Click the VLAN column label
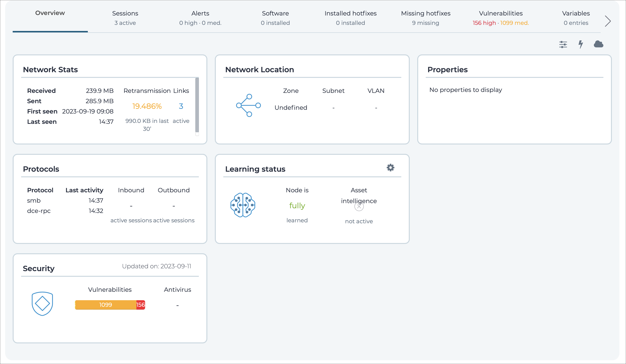Image resolution: width=626 pixels, height=364 pixels. (376, 91)
